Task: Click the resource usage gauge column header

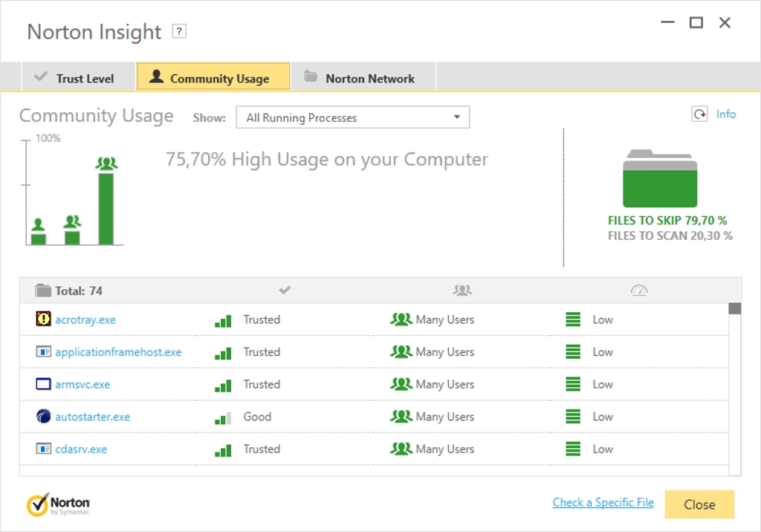Action: (639, 291)
